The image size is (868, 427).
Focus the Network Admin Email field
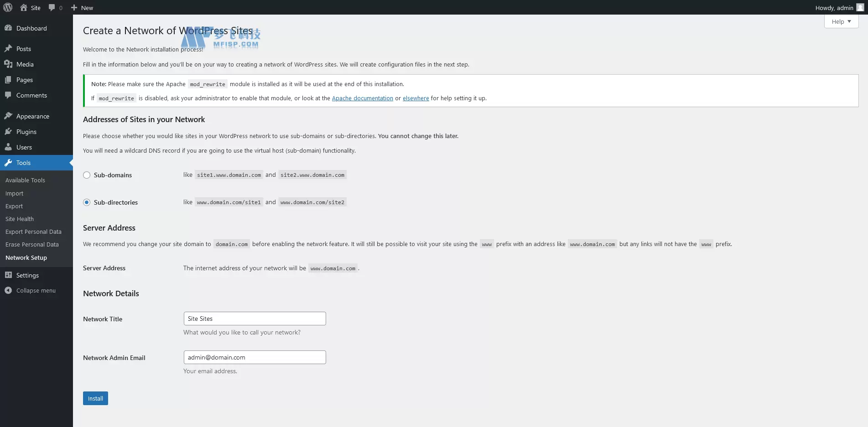[x=255, y=357]
